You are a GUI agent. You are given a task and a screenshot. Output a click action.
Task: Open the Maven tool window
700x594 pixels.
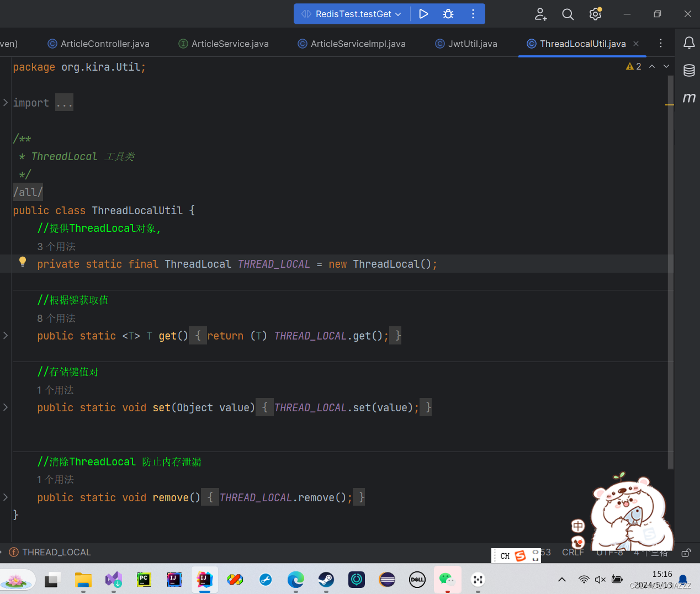pyautogui.click(x=688, y=97)
